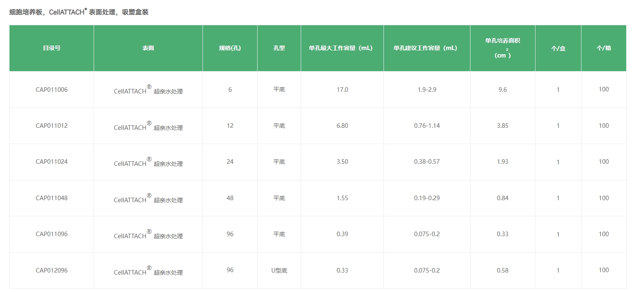Click the 表面 column header
Screen dimensions: 644x292
pyautogui.click(x=148, y=48)
